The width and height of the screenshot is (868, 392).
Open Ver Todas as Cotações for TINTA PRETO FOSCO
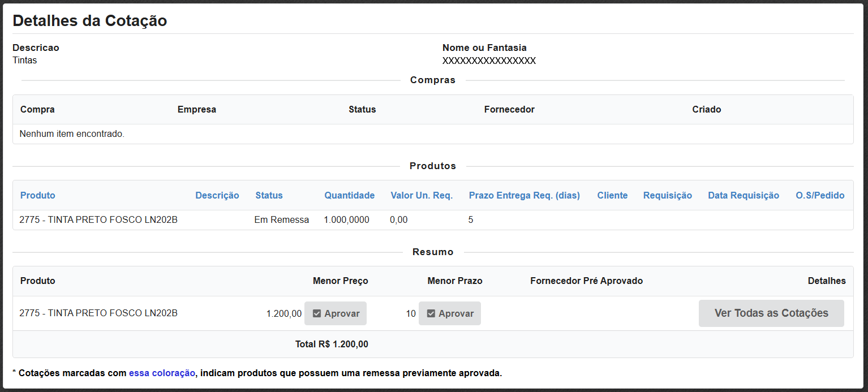point(771,313)
